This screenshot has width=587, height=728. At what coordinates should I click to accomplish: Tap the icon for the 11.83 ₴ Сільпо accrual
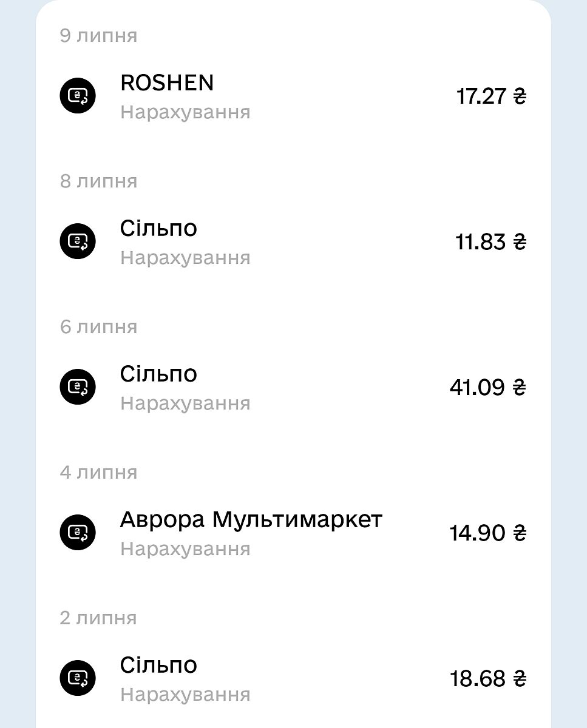pos(78,241)
